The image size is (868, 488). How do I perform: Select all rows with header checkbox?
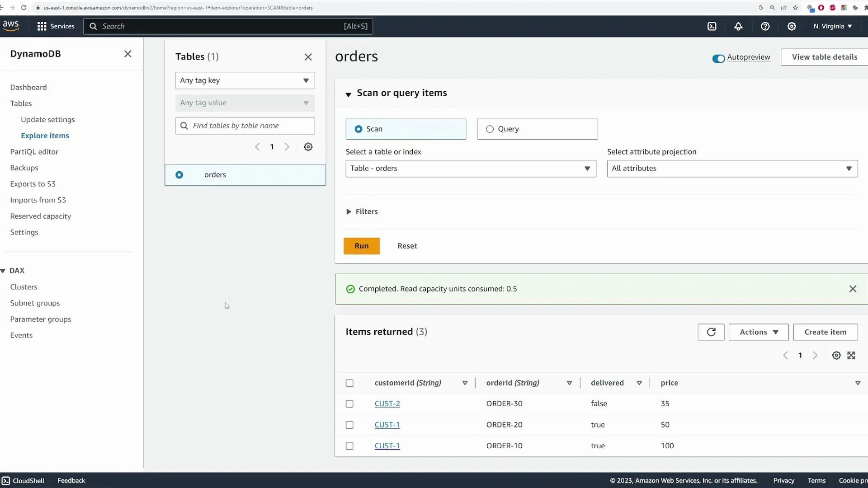[349, 383]
